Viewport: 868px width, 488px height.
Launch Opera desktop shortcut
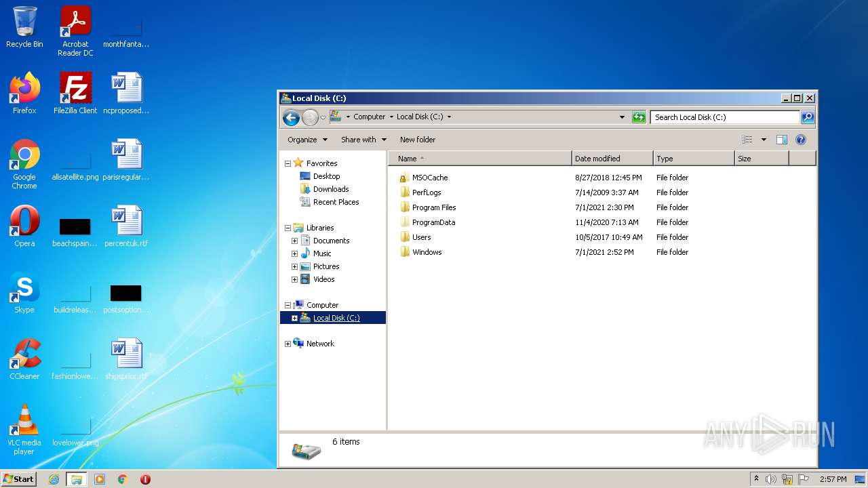[x=24, y=226]
